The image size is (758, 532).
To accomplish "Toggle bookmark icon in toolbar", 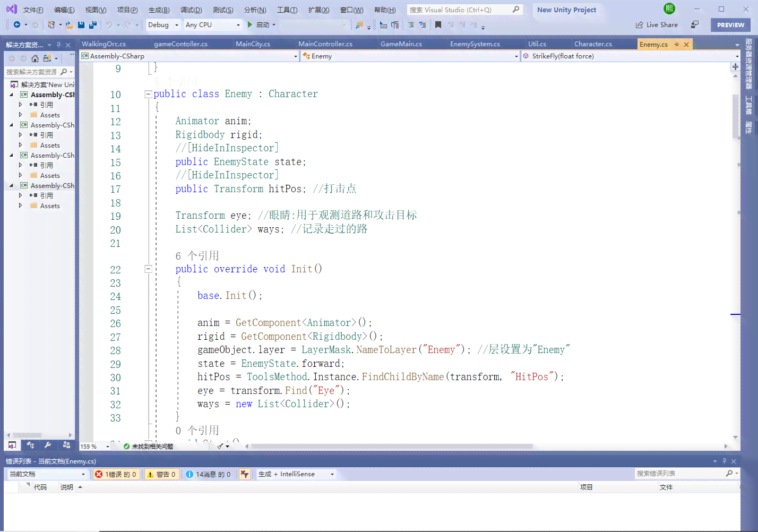I will click(x=438, y=25).
